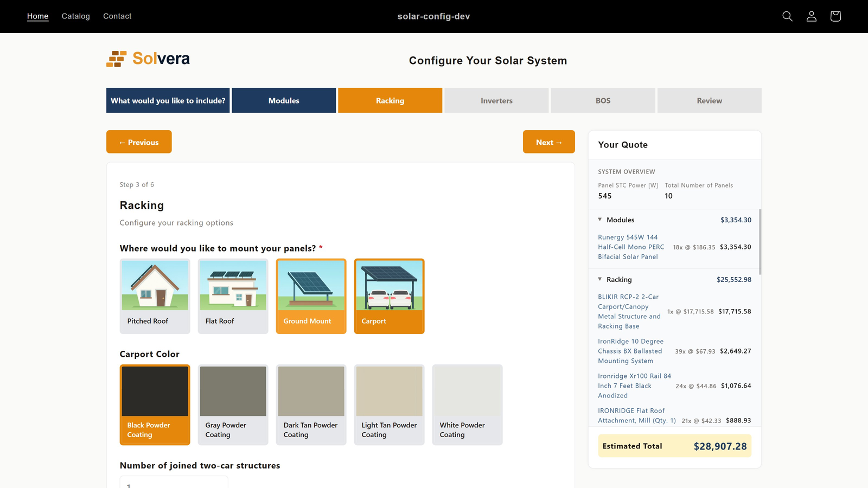Click the Solvera logo
The height and width of the screenshot is (488, 868).
pos(148,59)
